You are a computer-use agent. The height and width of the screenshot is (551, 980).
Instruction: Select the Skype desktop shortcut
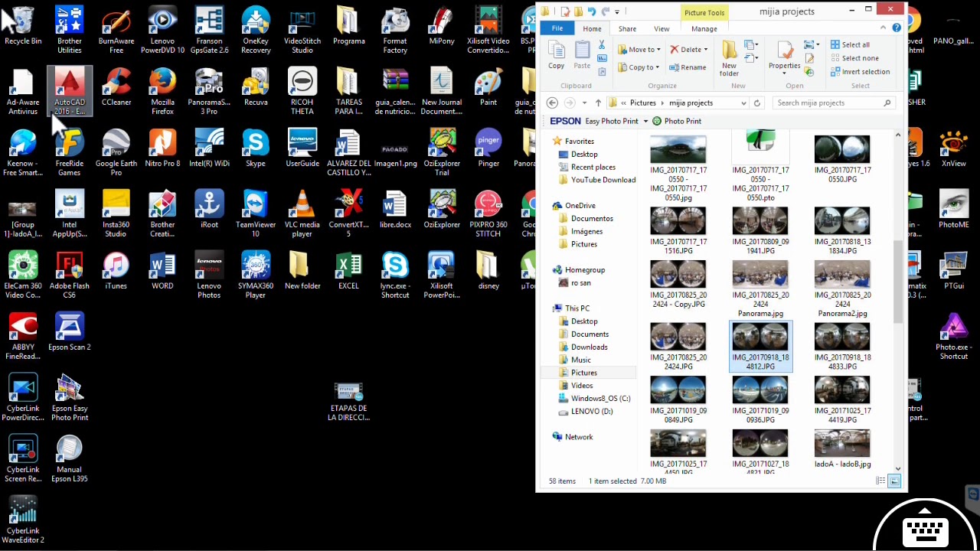click(x=256, y=148)
